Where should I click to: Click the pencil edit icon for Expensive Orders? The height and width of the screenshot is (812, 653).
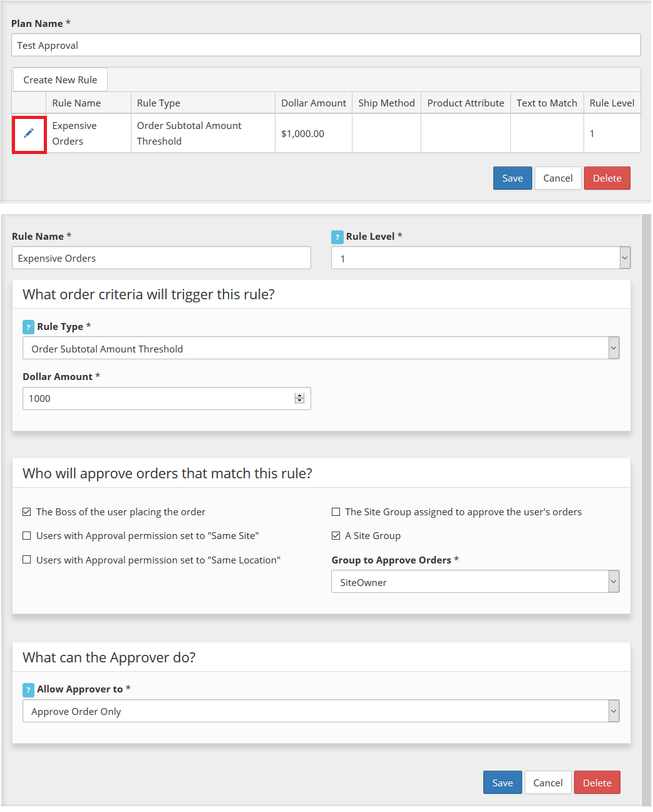(29, 133)
